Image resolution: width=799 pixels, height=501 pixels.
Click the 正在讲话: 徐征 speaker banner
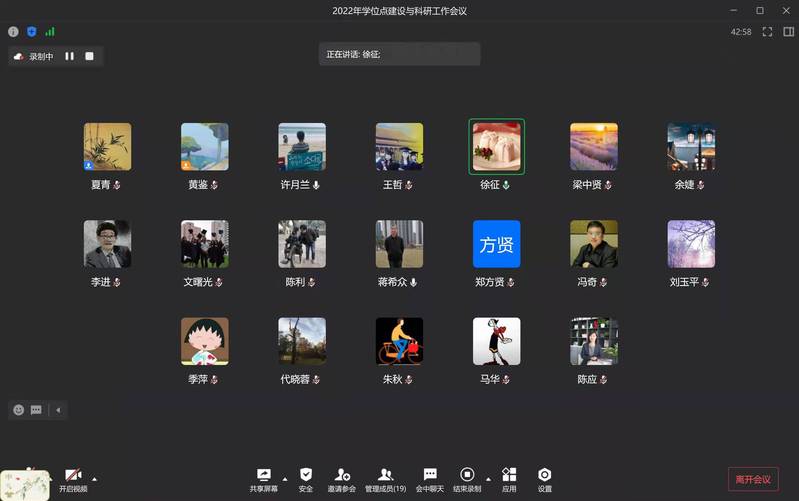(x=400, y=54)
